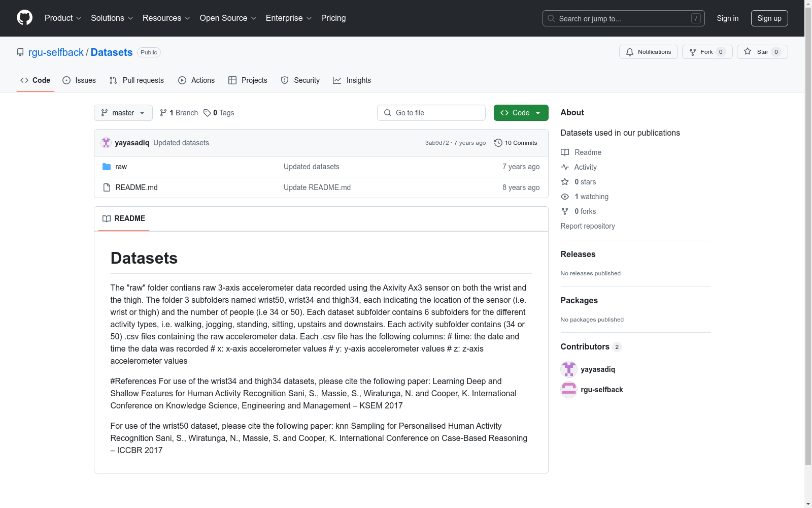
Task: Open the Pull requests tab
Action: (x=137, y=80)
